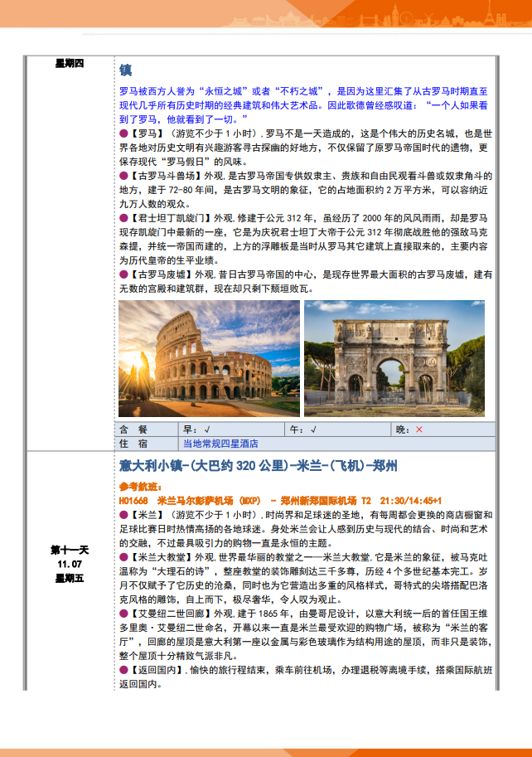Click the 【罗马】 attraction title
The image size is (532, 757).
pyautogui.click(x=148, y=133)
